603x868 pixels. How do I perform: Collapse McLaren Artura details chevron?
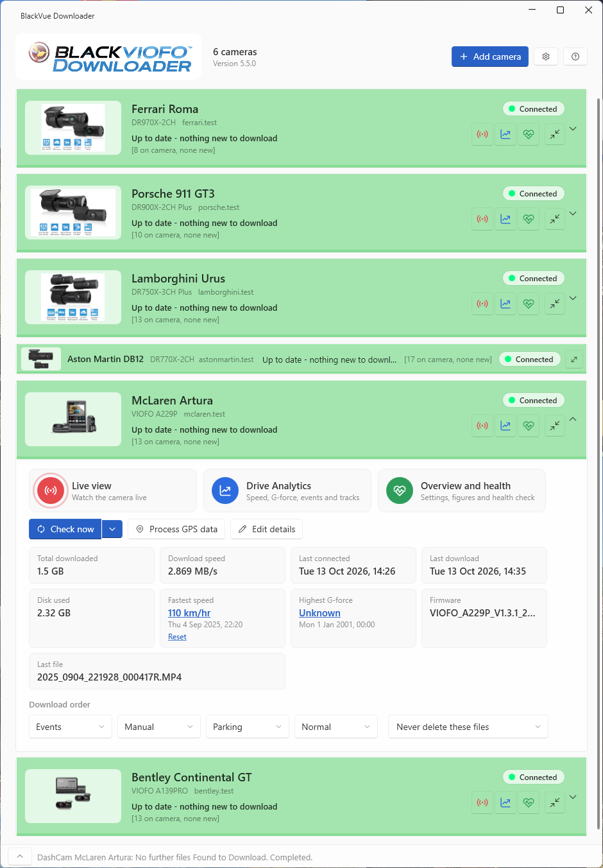tap(573, 419)
